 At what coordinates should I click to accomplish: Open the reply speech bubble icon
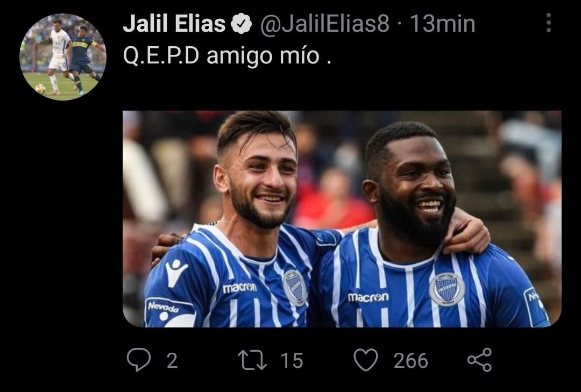[x=139, y=359]
